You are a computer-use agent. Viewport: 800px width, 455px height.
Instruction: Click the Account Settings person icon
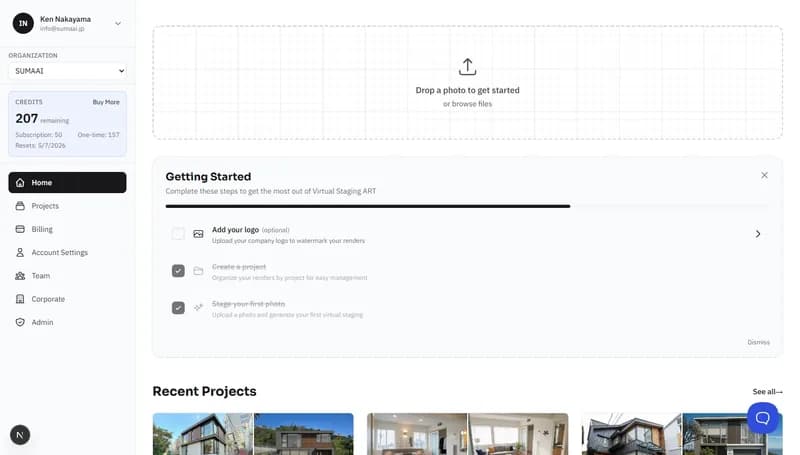point(20,253)
